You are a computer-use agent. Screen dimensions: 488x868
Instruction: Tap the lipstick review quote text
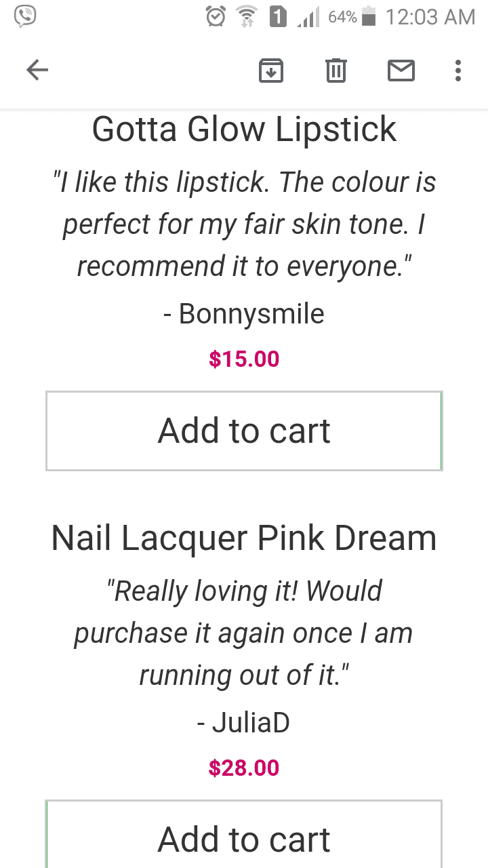click(x=244, y=224)
